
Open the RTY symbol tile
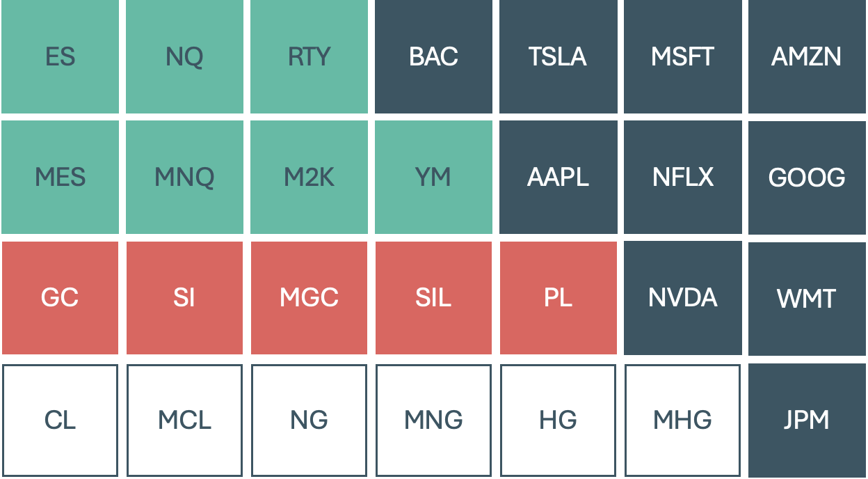point(309,56)
